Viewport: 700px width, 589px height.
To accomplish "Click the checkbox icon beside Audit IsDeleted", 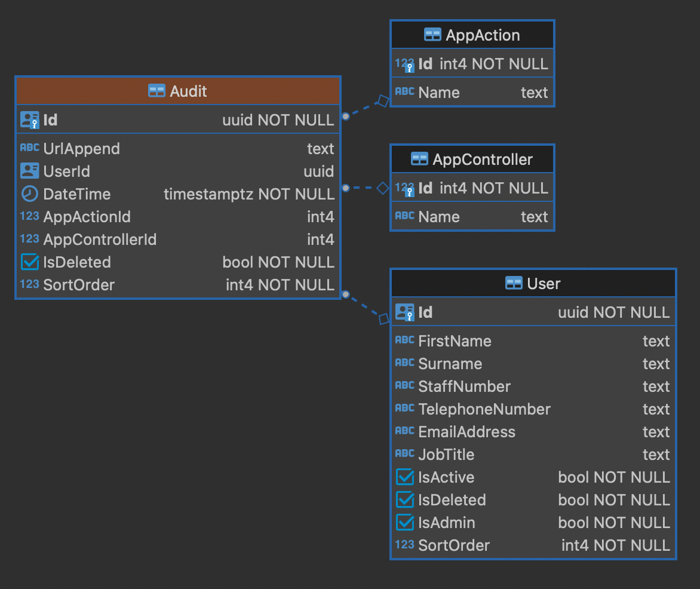I will 29,262.
